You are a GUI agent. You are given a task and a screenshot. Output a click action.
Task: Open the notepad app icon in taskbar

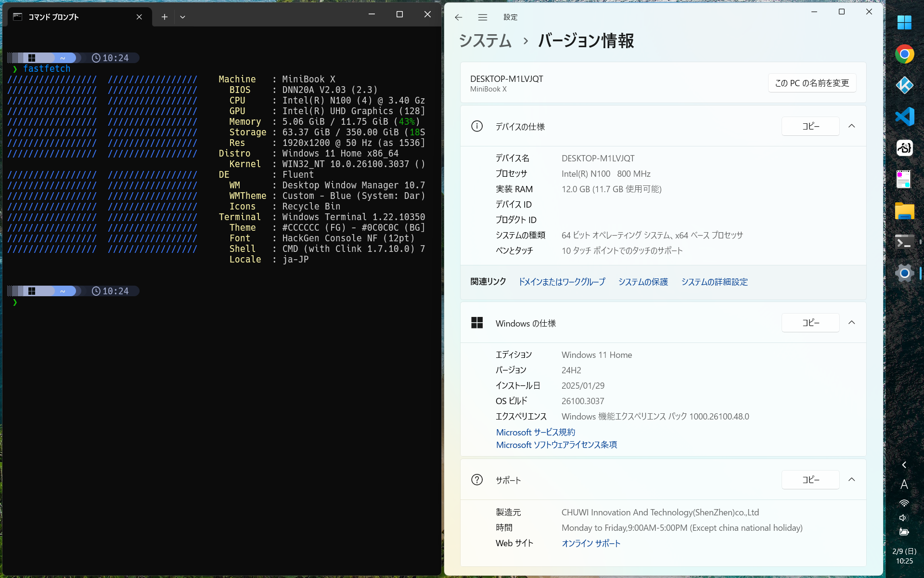(x=904, y=179)
